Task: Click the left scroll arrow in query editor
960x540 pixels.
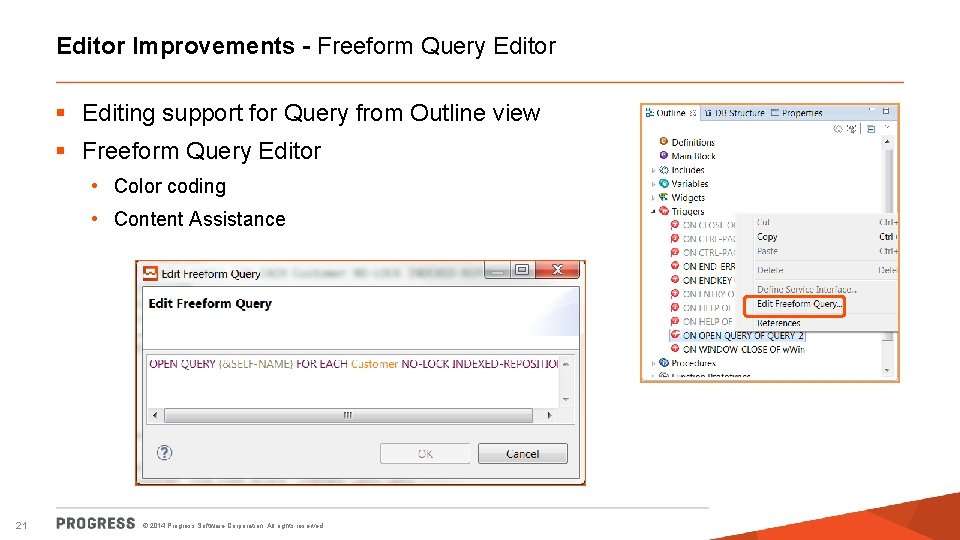Action: pos(155,415)
